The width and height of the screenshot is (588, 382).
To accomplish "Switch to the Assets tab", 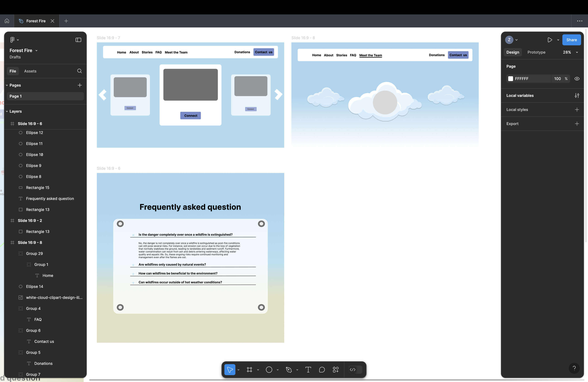I will (30, 71).
